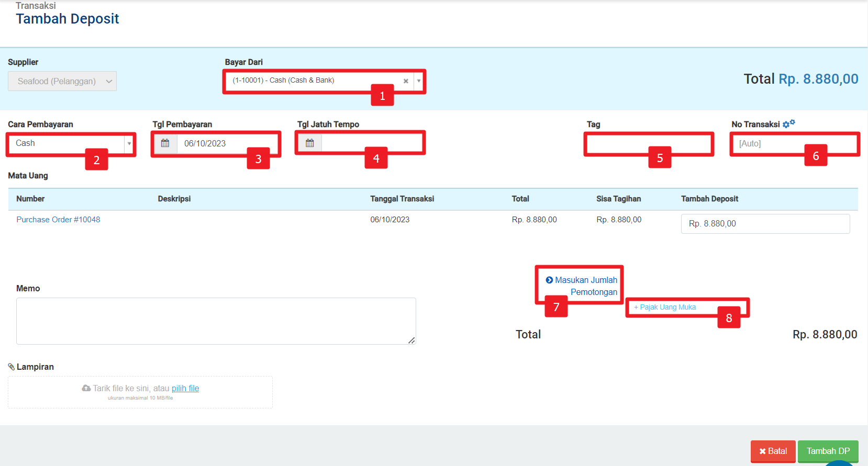Image resolution: width=868 pixels, height=466 pixels.
Task: Click the header Total Rp. 8.880,00
Action: coord(801,79)
